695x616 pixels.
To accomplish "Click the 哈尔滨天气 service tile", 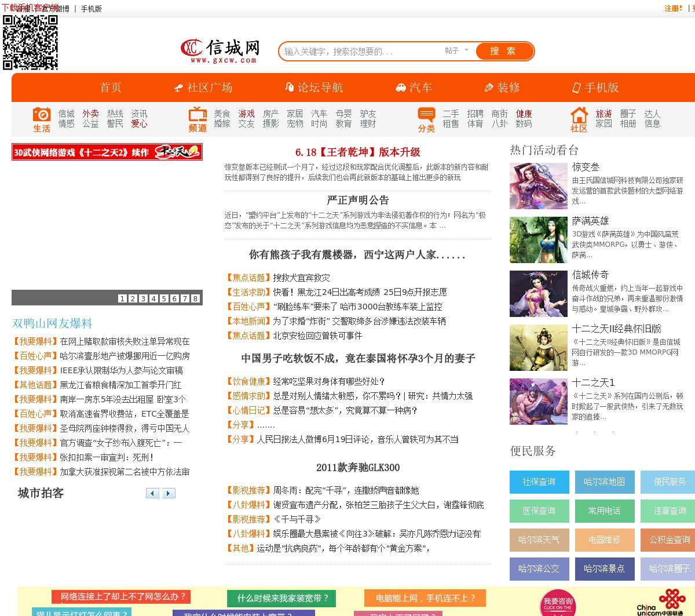I will [539, 540].
